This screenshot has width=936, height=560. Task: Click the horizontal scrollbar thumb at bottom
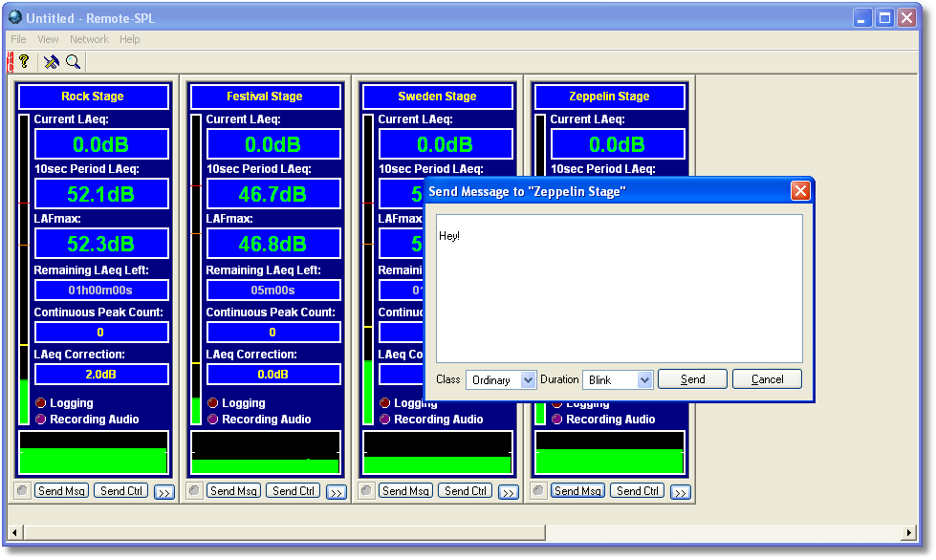[x=284, y=532]
